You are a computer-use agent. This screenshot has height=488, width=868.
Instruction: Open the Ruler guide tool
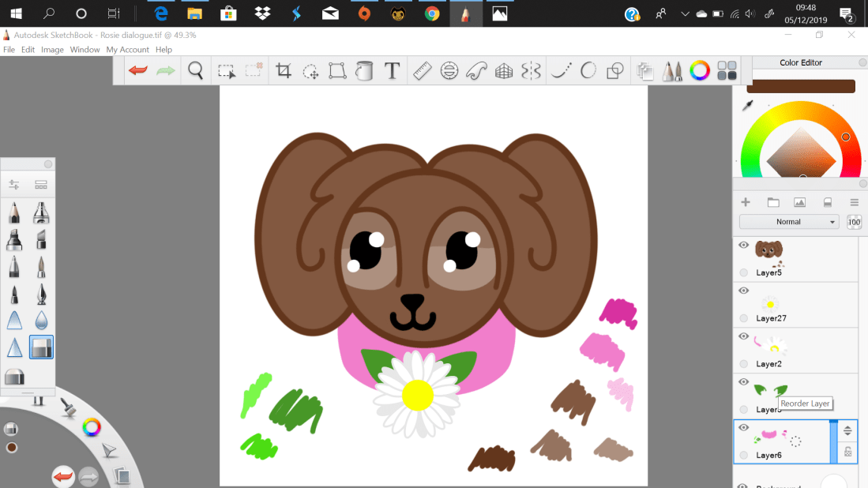[422, 71]
